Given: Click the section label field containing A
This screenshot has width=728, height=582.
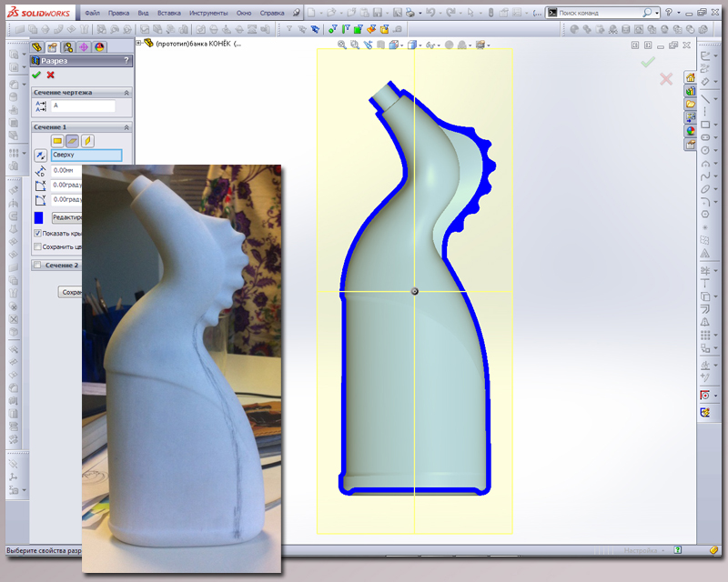Looking at the screenshot, I should click(83, 105).
